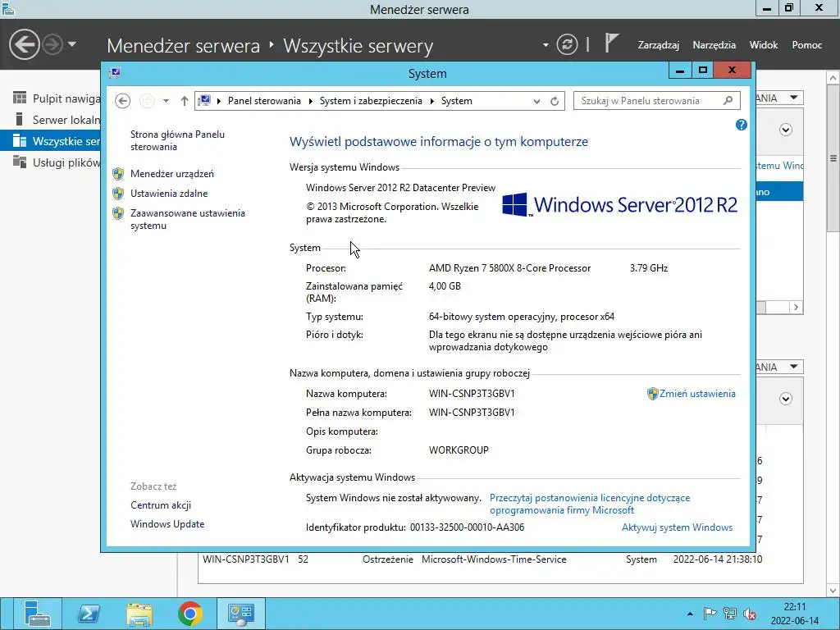Refresh Server Manager with the circular arrows icon
The height and width of the screenshot is (630, 840).
pos(567,44)
